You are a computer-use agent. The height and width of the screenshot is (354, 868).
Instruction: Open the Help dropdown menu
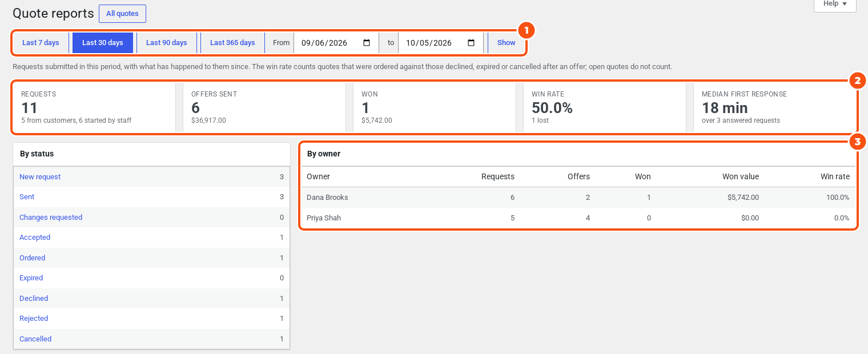tap(835, 5)
